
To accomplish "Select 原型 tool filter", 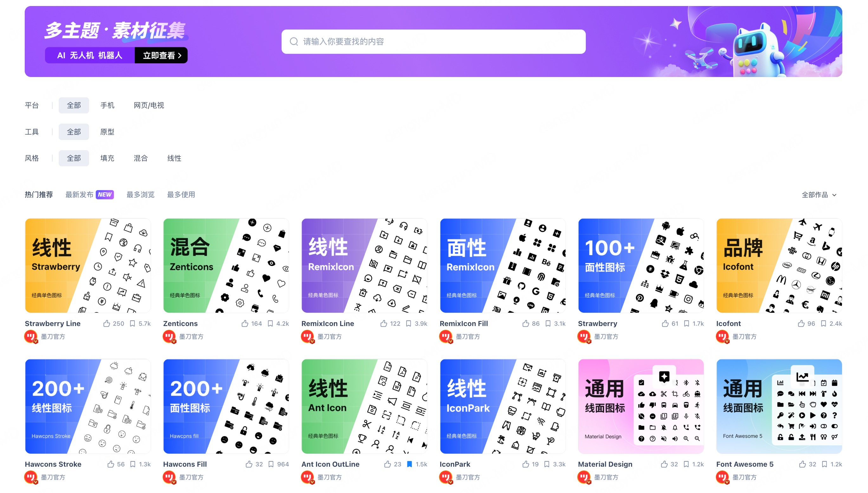I will point(107,132).
